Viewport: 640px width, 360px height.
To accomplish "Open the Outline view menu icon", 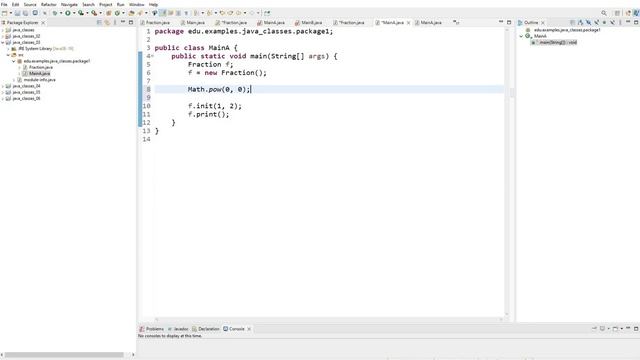I will click(x=620, y=22).
